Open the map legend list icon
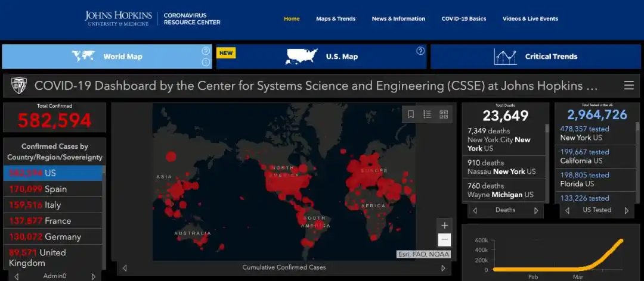The image size is (644, 281). point(427,114)
